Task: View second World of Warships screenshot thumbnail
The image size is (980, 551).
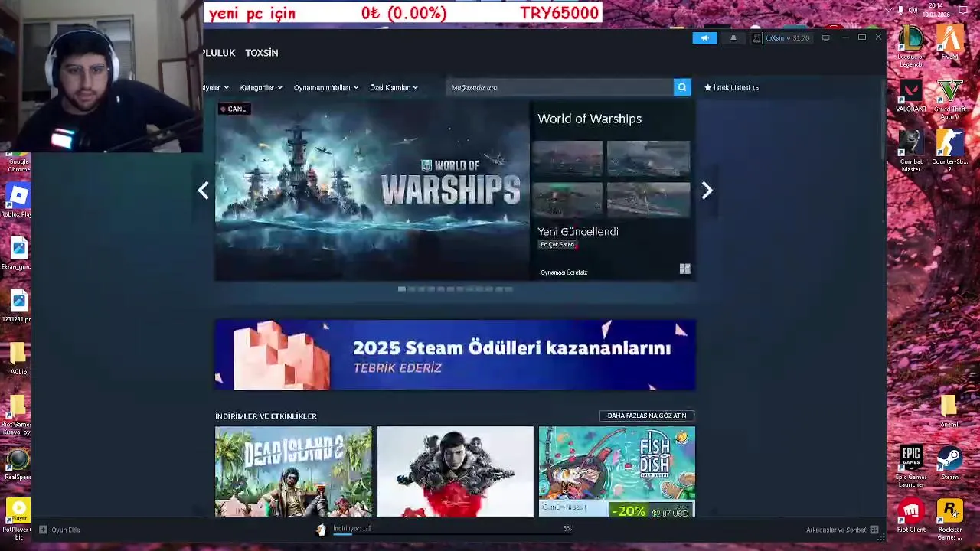Action: click(648, 159)
